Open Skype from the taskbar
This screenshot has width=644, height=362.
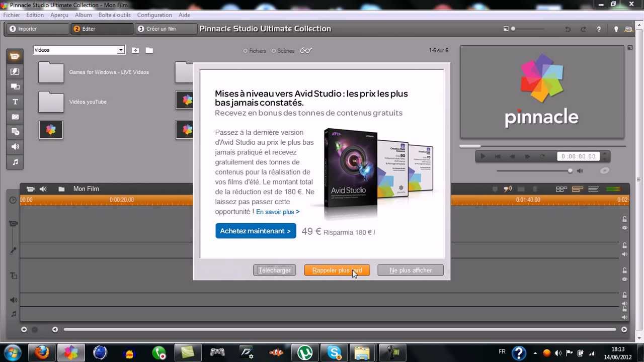pos(335,352)
